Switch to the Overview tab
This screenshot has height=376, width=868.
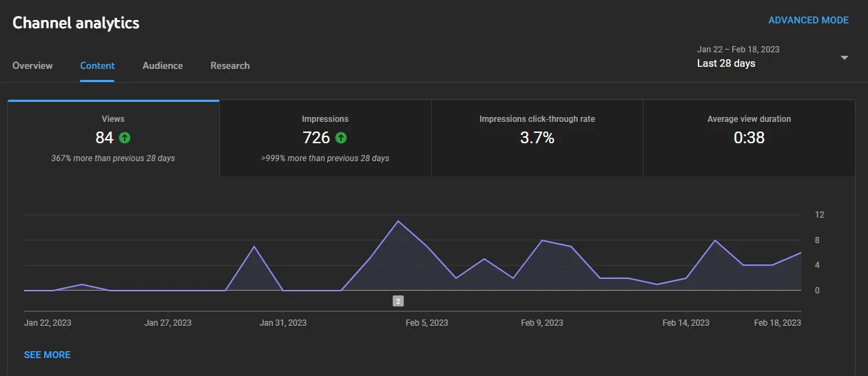point(32,66)
